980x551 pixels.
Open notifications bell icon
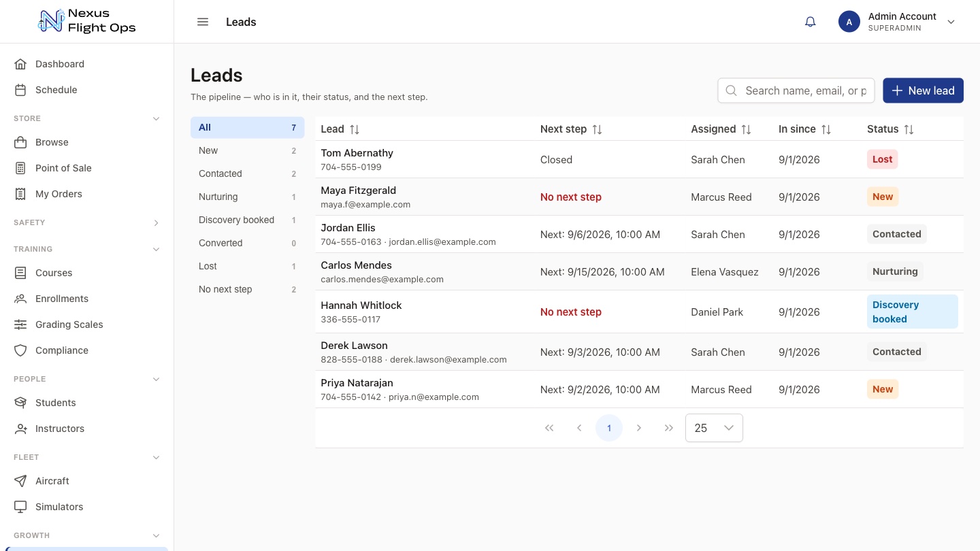pos(810,22)
